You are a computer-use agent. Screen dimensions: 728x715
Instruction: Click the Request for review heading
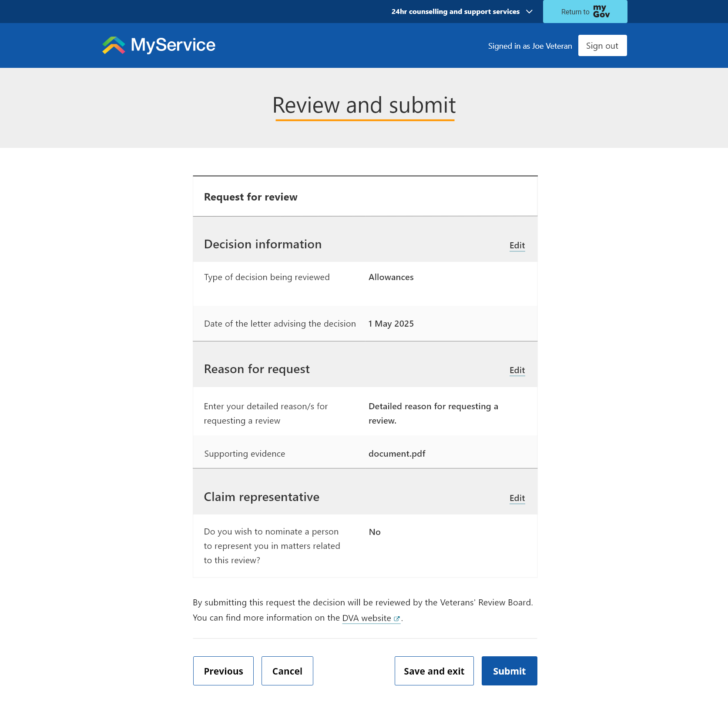(x=251, y=197)
